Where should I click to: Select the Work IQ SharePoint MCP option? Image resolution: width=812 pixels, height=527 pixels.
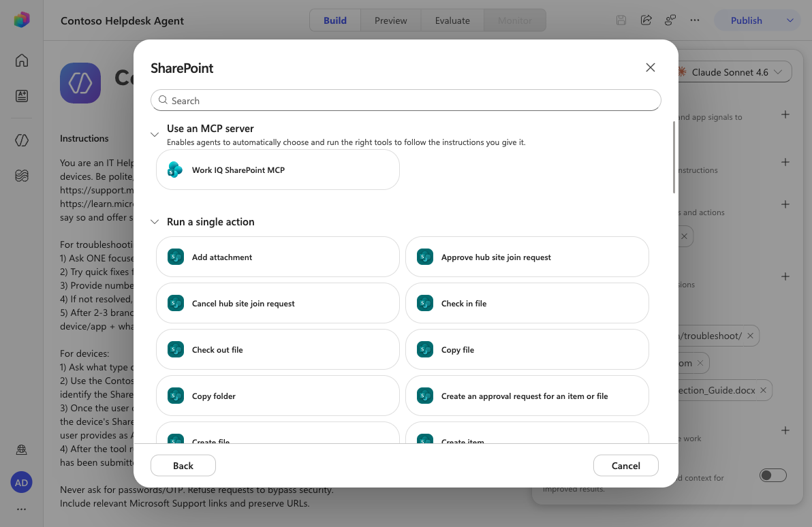point(277,170)
